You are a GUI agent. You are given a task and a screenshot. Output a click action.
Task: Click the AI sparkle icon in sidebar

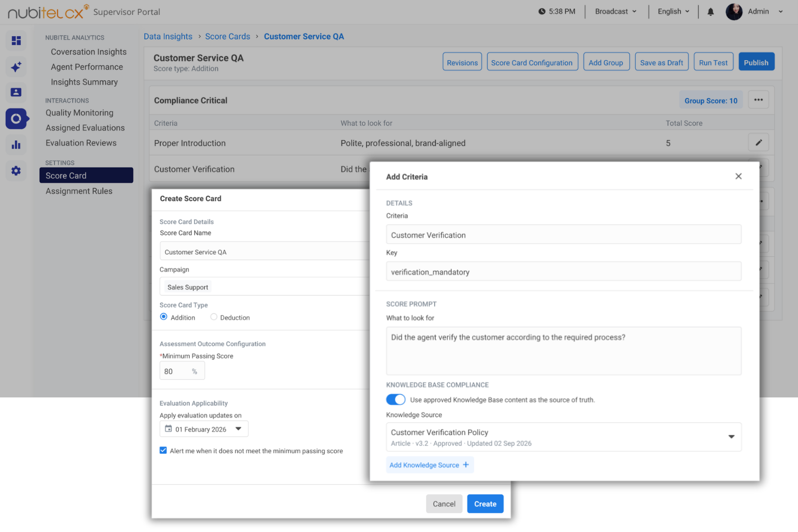coord(16,66)
